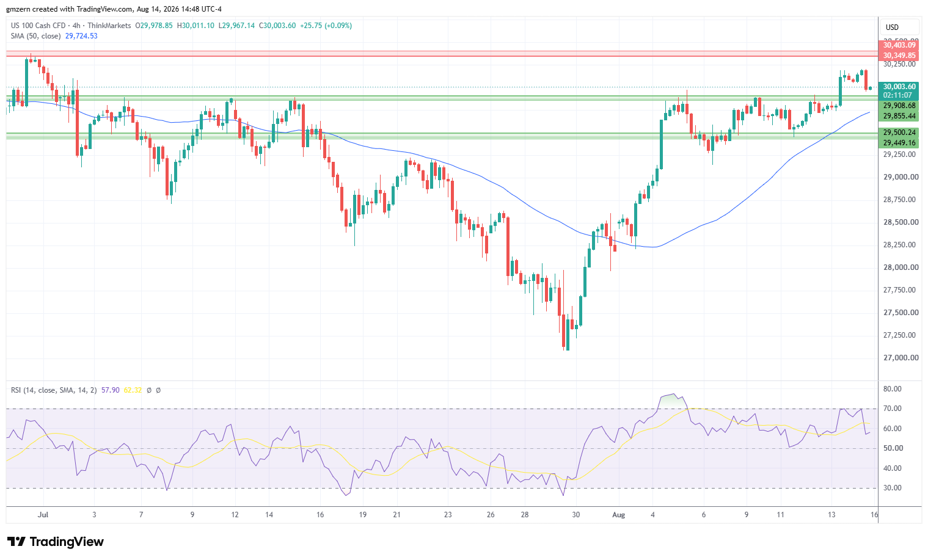Click the RSI axis 70.00 label

(x=893, y=409)
